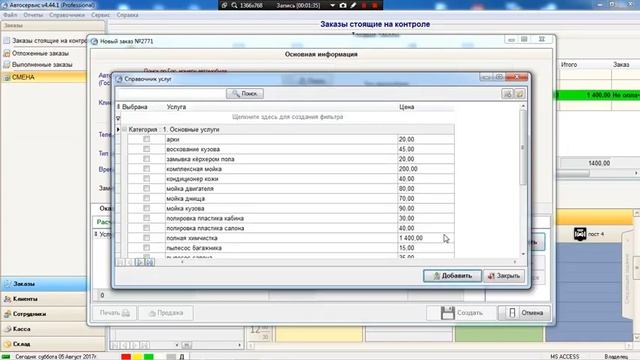Tick the checkbox for кондиционер кожи
640x360 pixels.
[x=147, y=179]
